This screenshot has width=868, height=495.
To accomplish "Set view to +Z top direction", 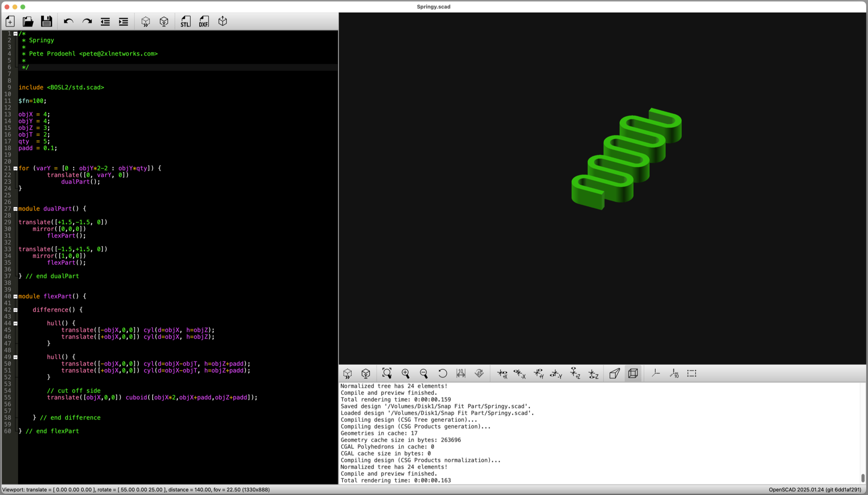I will (575, 373).
